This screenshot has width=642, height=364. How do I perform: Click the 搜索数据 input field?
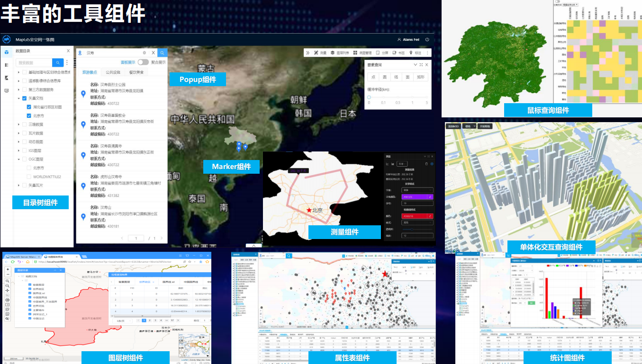click(34, 62)
